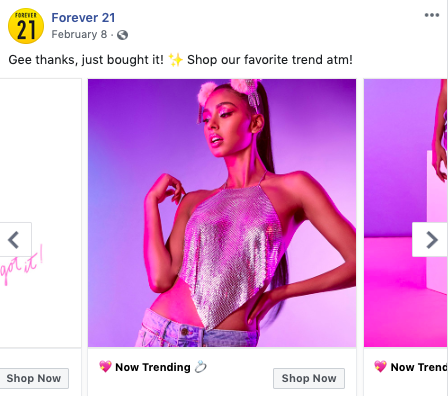The width and height of the screenshot is (448, 396).
Task: Open the partially visible right carousel image
Action: click(406, 213)
